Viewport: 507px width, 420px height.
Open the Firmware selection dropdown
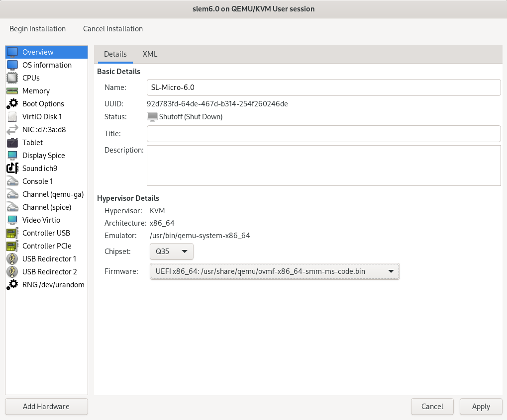[274, 271]
